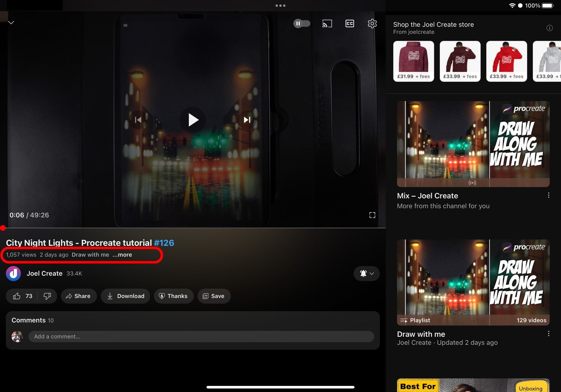Tap the battery indicator
Viewport: 561px width, 392px height.
548,6
